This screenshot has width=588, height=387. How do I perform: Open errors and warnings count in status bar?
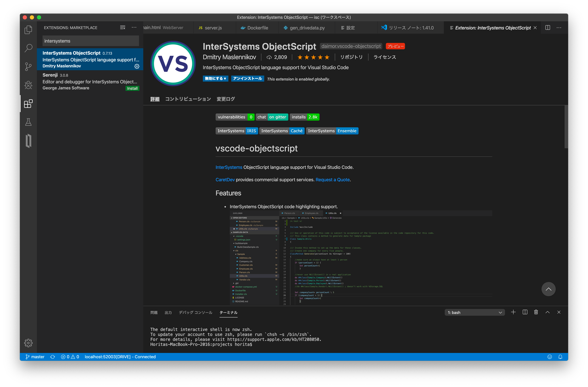point(70,357)
